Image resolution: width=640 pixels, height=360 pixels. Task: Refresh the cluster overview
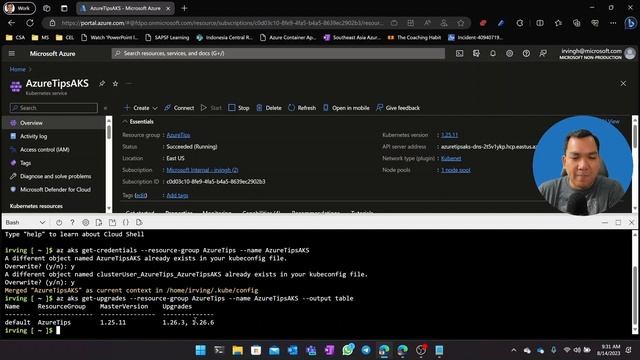point(302,108)
